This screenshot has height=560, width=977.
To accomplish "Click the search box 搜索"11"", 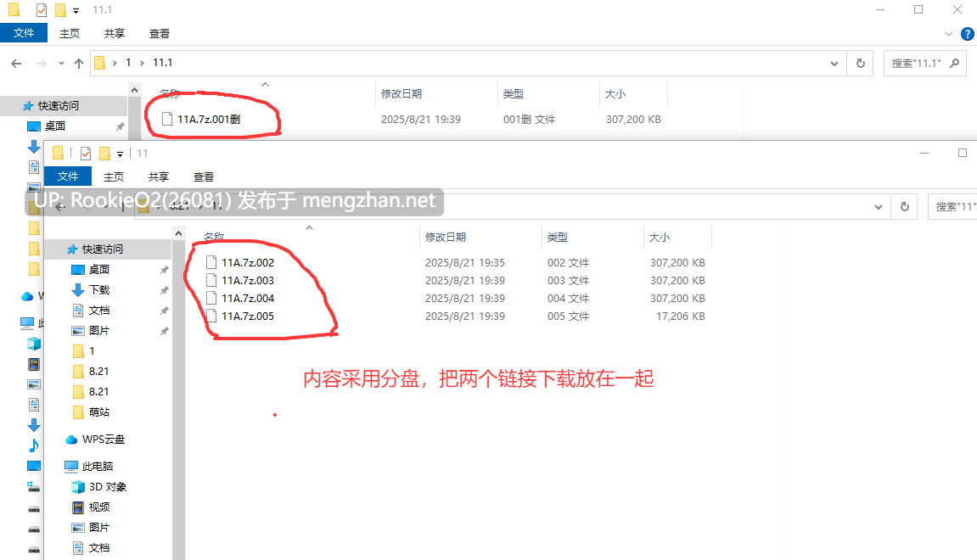I will pyautogui.click(x=952, y=207).
